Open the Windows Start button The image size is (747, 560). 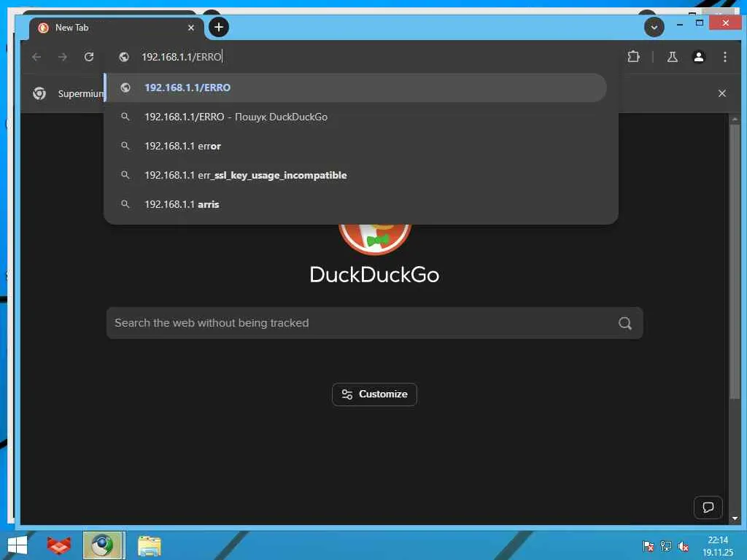[x=18, y=545]
